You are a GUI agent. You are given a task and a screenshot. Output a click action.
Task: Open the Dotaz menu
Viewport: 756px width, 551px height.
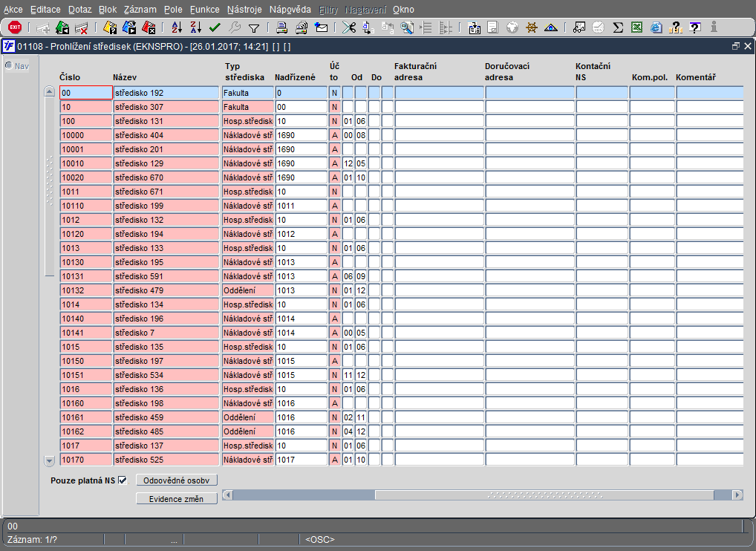(79, 9)
